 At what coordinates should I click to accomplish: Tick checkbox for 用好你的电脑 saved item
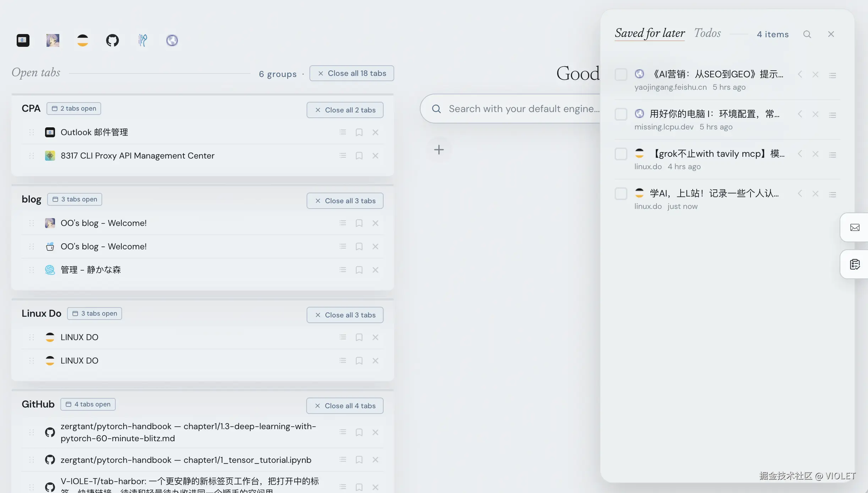(621, 114)
